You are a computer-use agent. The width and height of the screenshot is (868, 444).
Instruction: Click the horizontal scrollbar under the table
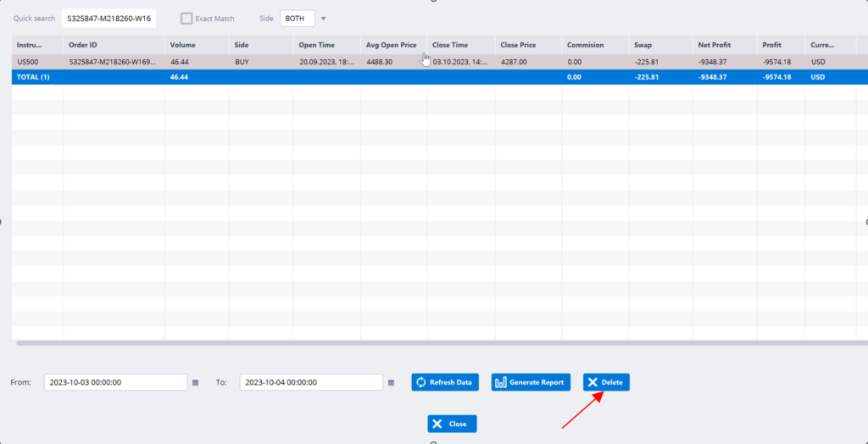(x=442, y=343)
